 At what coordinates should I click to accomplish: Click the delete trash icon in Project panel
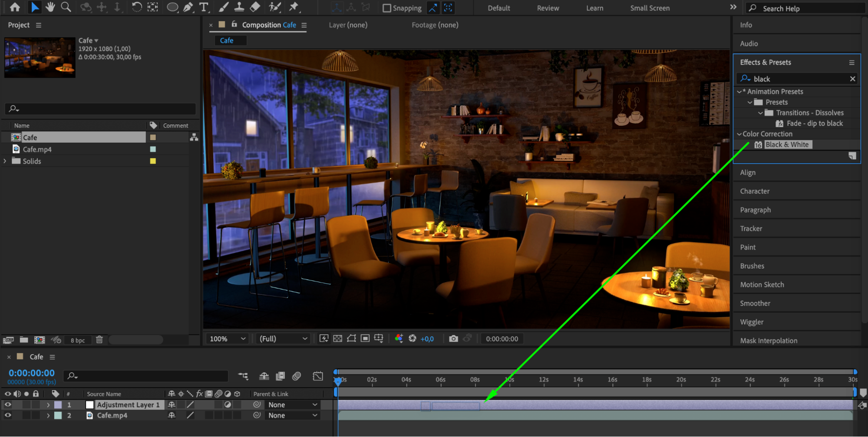click(x=99, y=340)
